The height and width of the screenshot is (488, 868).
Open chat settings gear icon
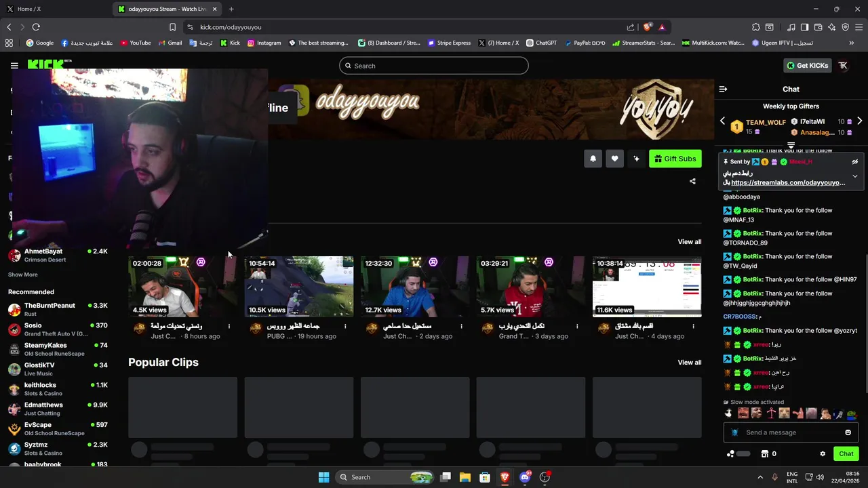[x=823, y=453]
